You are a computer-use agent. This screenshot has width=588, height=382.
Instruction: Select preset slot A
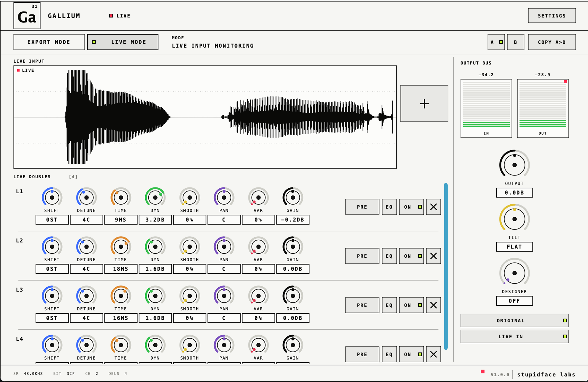[496, 42]
